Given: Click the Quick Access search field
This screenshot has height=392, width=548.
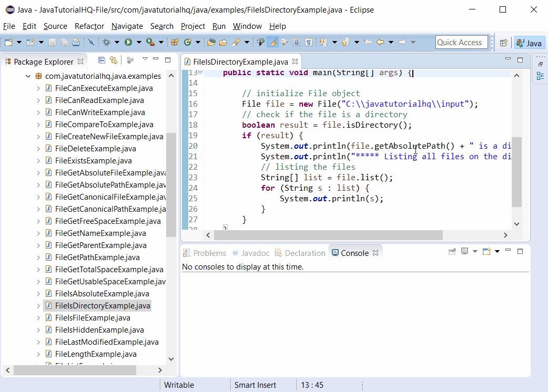Looking at the screenshot, I should (461, 42).
